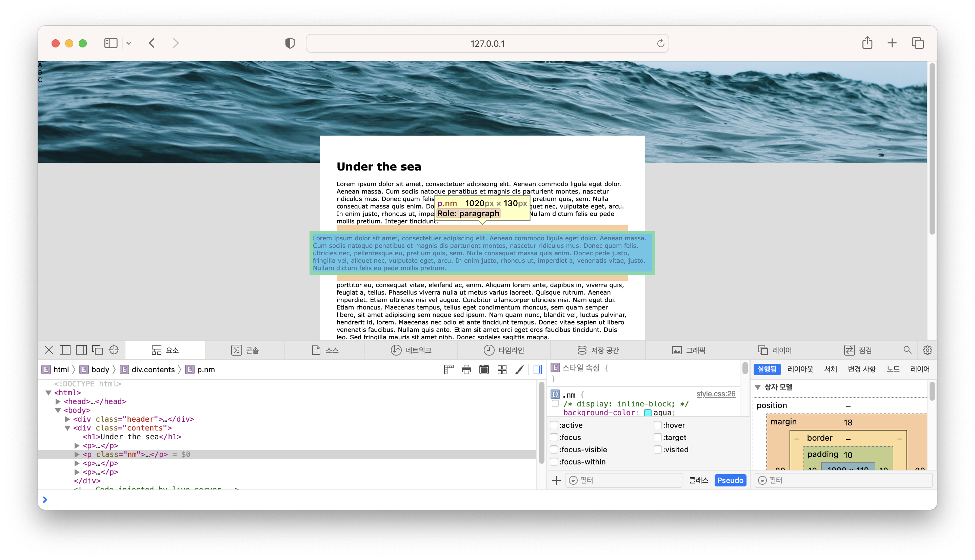The width and height of the screenshot is (975, 560).
Task: Add new style rule plus icon
Action: pyautogui.click(x=556, y=480)
